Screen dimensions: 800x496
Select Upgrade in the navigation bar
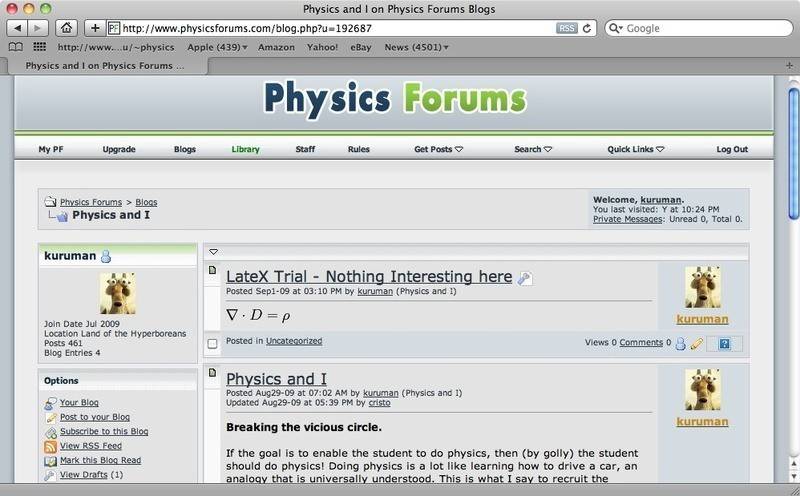[119, 149]
